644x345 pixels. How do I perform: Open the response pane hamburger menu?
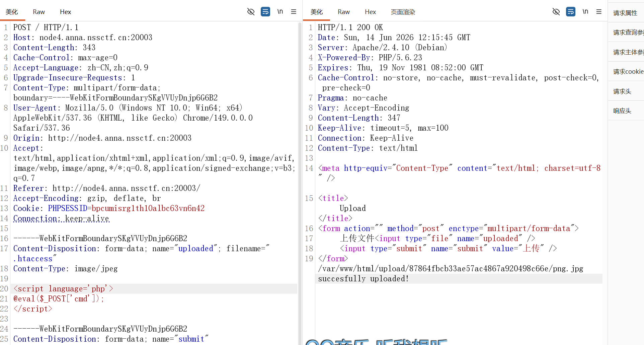[x=599, y=12]
